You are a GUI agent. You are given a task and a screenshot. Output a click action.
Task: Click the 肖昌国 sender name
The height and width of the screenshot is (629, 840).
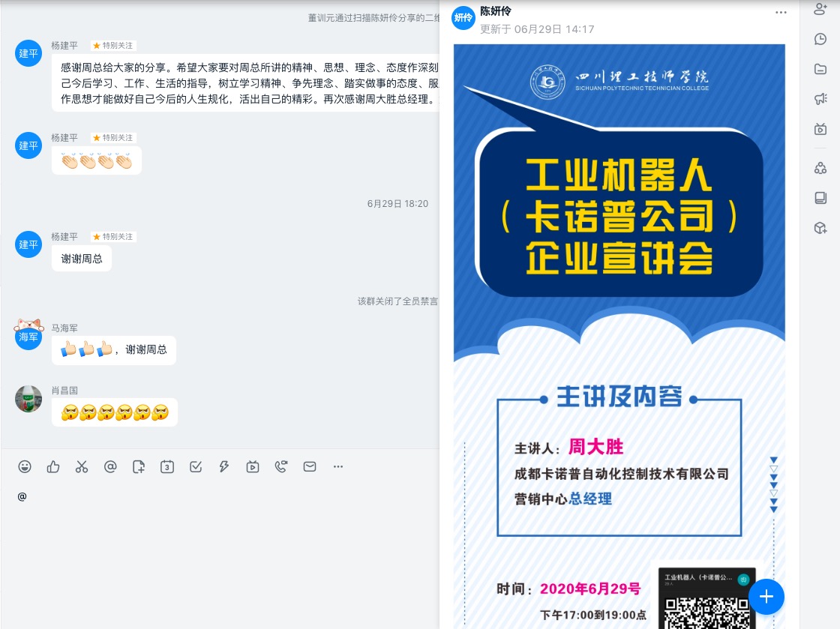click(64, 391)
